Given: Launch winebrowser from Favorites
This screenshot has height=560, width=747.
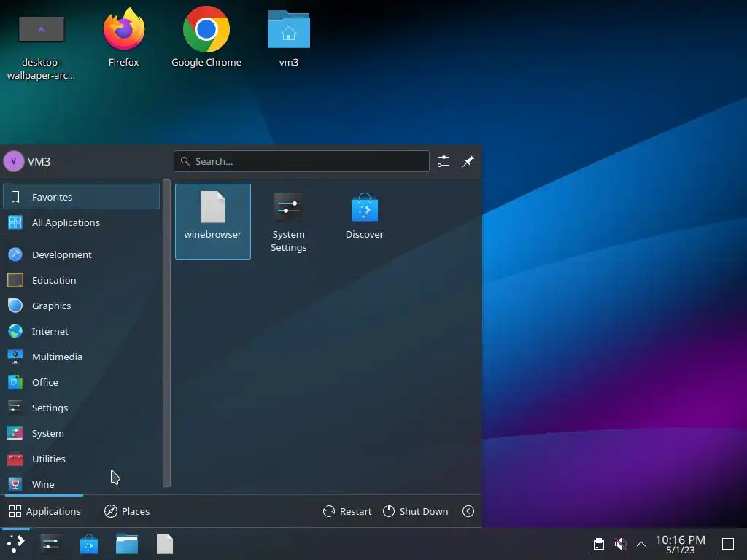Looking at the screenshot, I should point(213,222).
